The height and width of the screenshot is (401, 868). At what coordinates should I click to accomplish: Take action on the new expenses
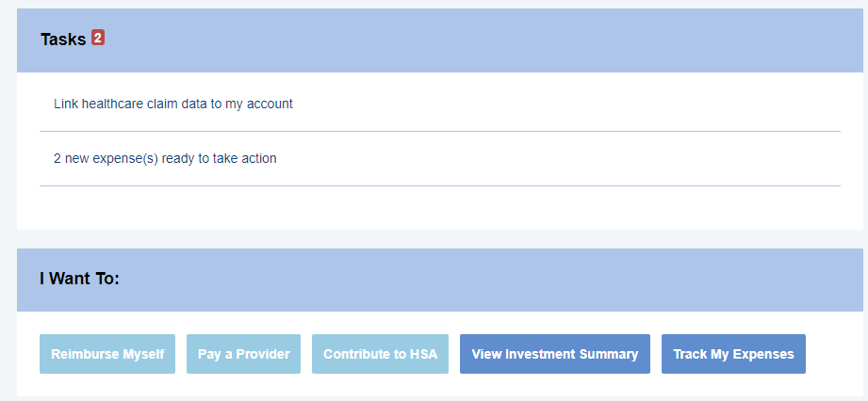point(165,158)
